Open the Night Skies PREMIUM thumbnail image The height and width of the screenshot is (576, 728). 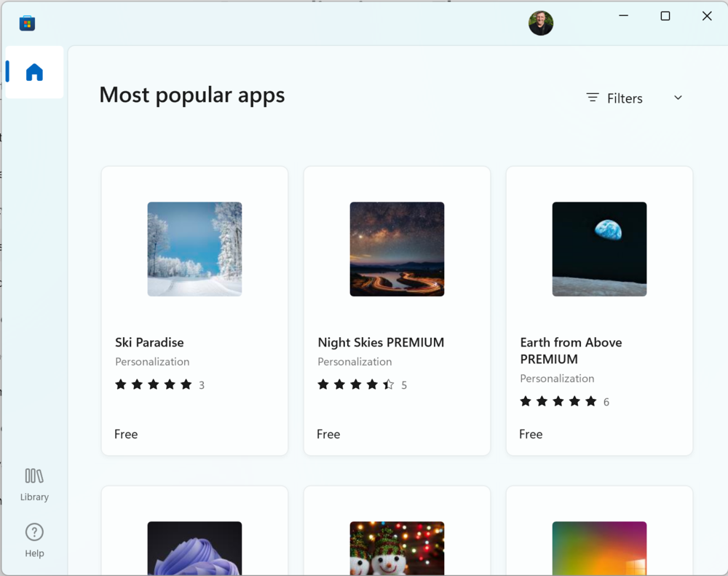pos(397,249)
